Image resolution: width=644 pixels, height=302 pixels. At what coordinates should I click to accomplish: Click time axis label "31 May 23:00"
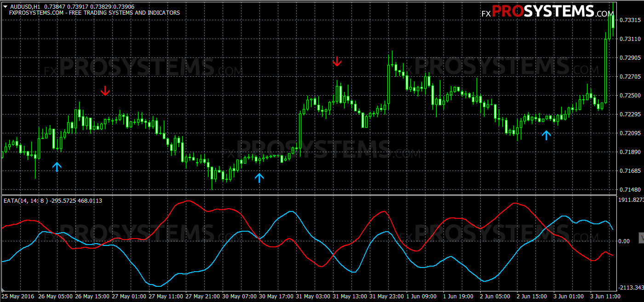[386, 296]
